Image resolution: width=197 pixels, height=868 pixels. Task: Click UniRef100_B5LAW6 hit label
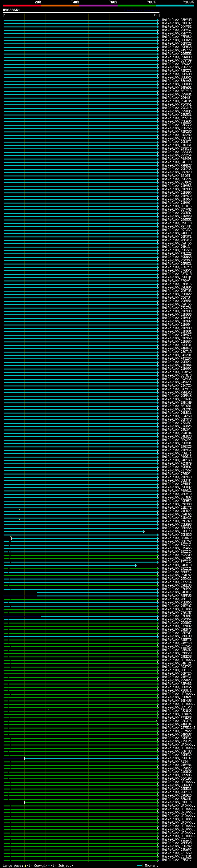point(176,121)
